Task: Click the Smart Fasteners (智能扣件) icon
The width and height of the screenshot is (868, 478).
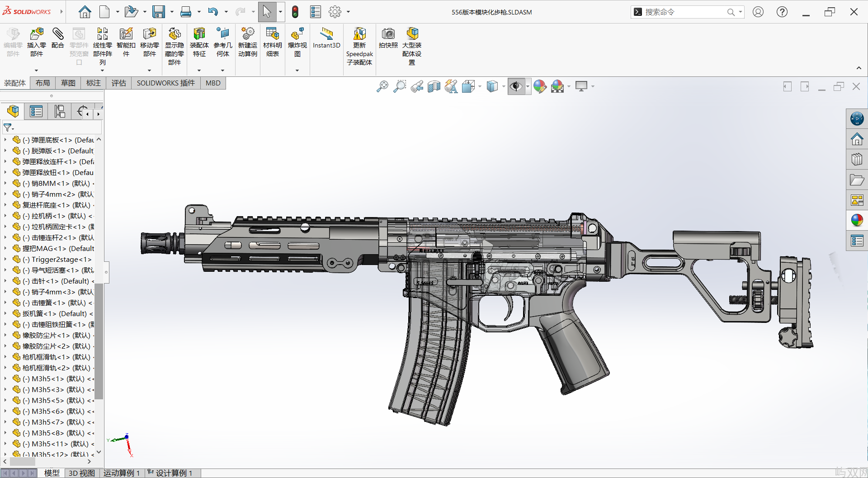Action: [126, 34]
